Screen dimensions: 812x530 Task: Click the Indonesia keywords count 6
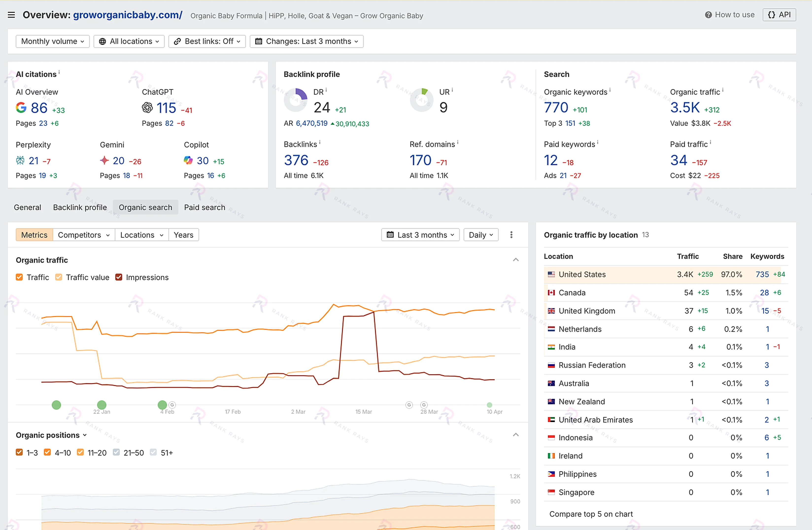pos(767,438)
